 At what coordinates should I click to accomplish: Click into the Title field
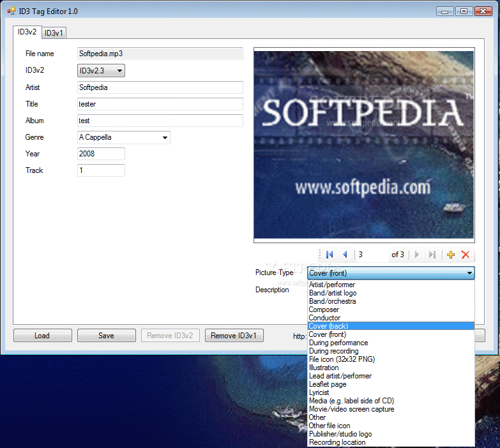[x=160, y=104]
